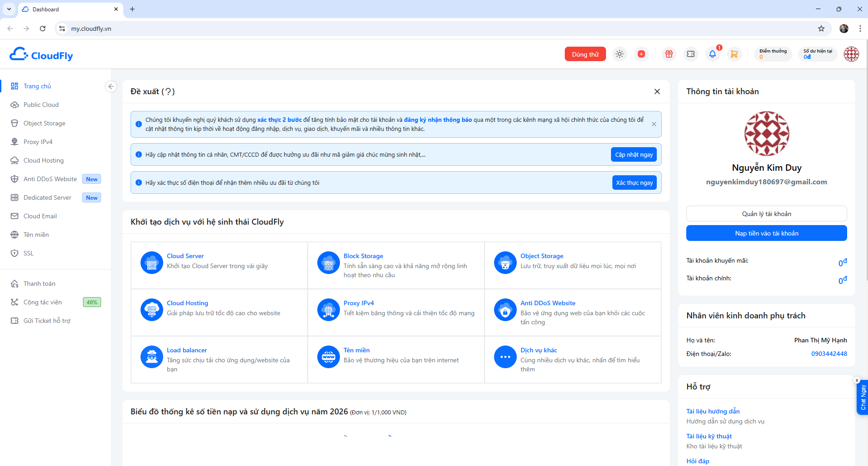Open Anti DDoS Website sidebar item
The height and width of the screenshot is (466, 868).
click(50, 179)
